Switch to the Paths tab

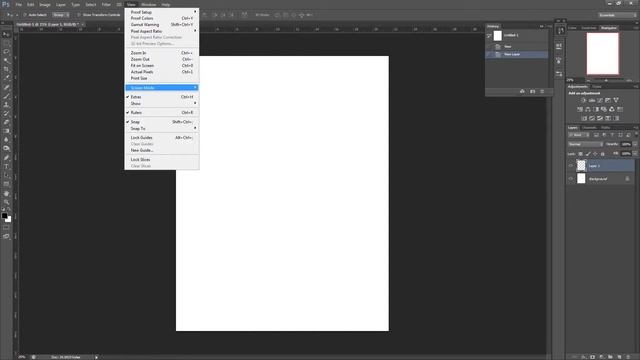605,128
